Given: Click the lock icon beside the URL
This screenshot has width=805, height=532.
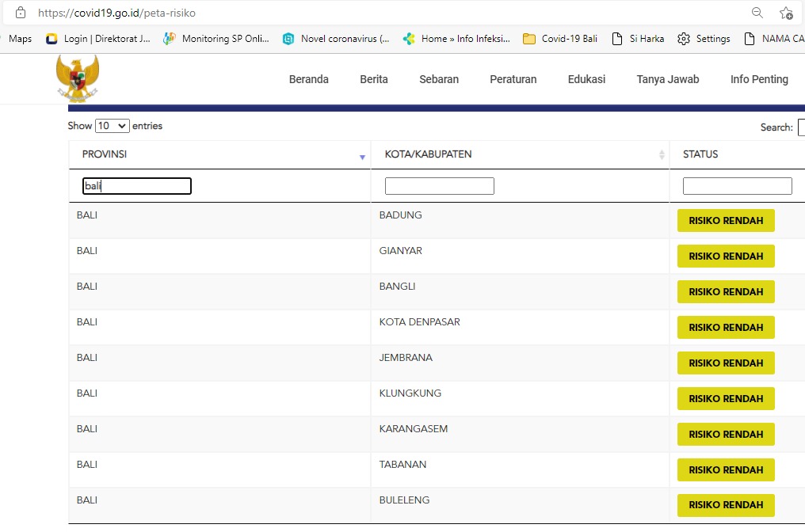Looking at the screenshot, I should click(21, 13).
